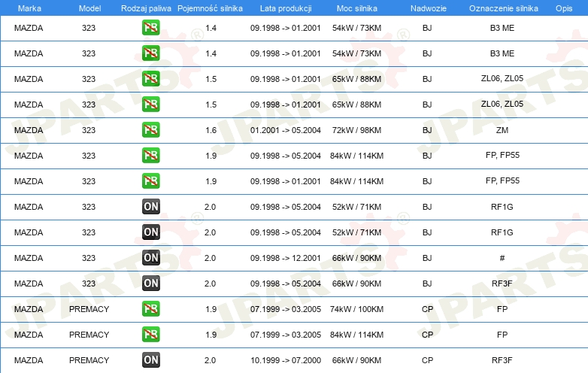This screenshot has height=373, width=588.
Task: Click the diesel ON icon in the row with engine code #
Action: tap(150, 257)
